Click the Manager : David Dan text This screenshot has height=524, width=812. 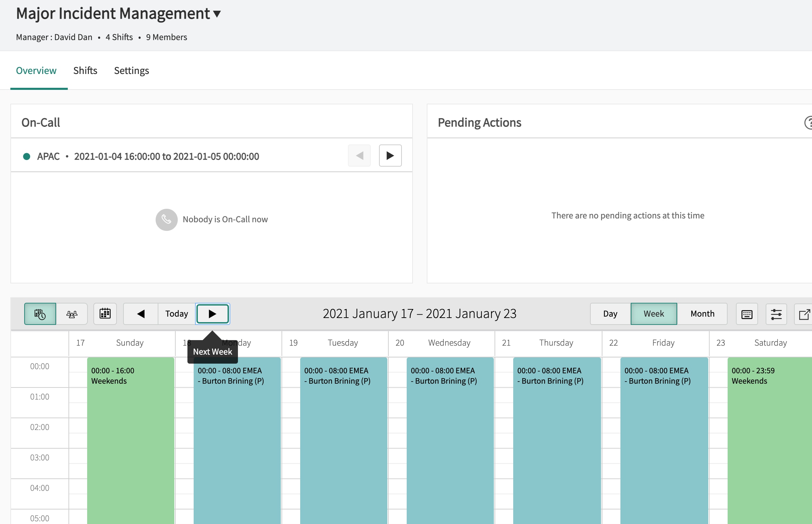tap(54, 37)
